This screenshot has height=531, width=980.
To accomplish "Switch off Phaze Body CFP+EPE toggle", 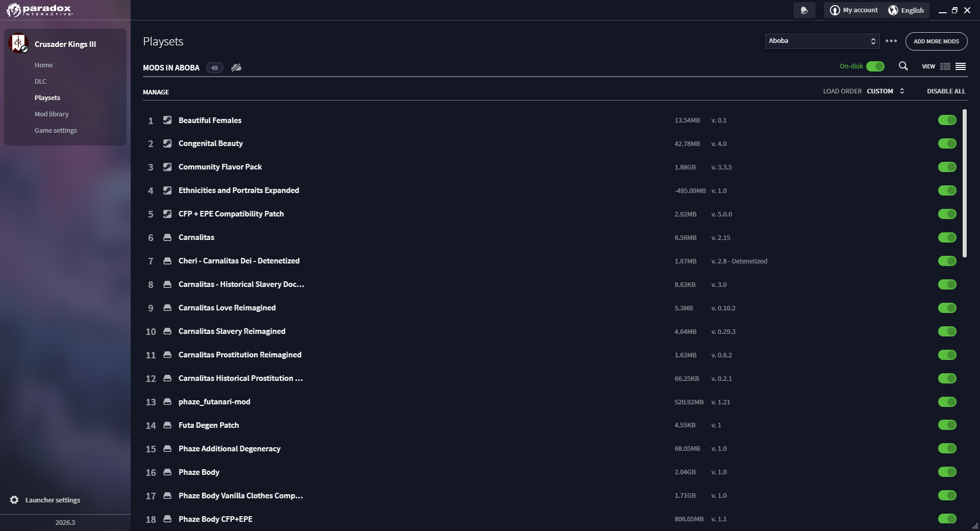I will click(947, 519).
